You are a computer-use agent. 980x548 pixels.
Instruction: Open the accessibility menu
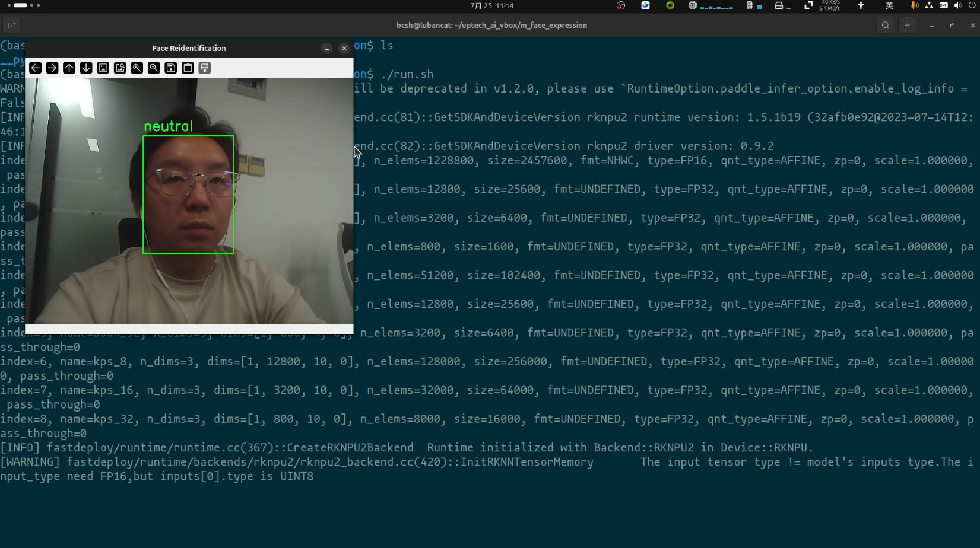861,5
